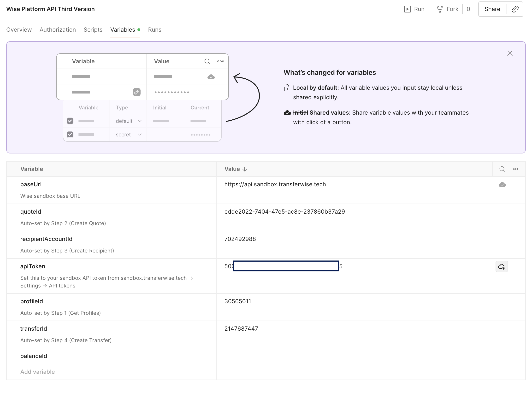Image resolution: width=532 pixels, height=410 pixels.
Task: Copy collection link via chain icon
Action: pos(515,9)
